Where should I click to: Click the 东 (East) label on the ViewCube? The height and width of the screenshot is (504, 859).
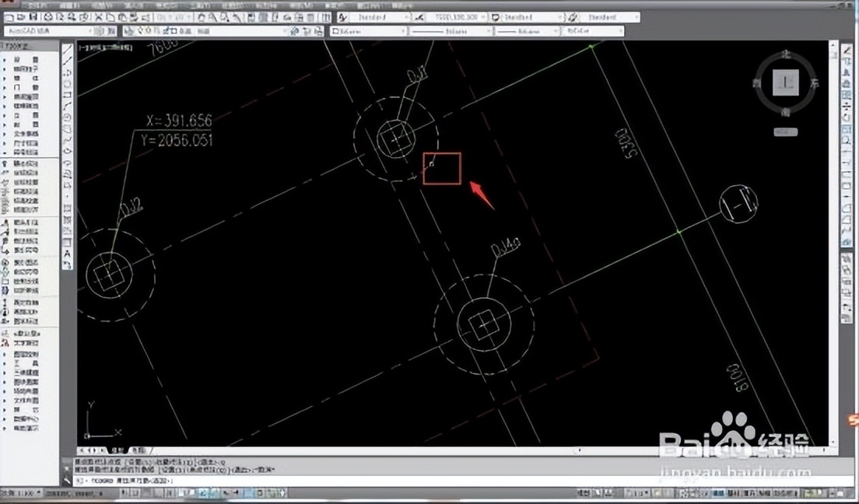pos(815,82)
